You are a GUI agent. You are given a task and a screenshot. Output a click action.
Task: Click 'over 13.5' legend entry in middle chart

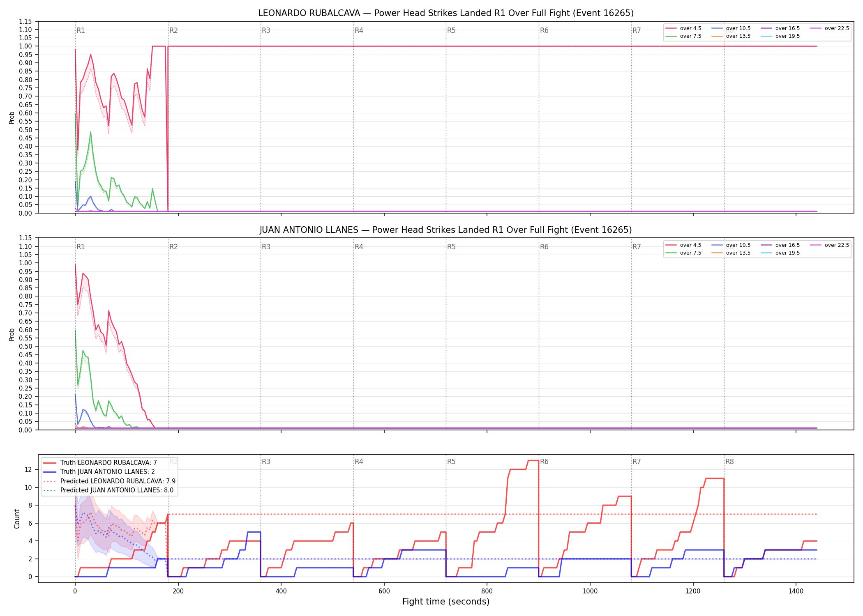coord(731,253)
